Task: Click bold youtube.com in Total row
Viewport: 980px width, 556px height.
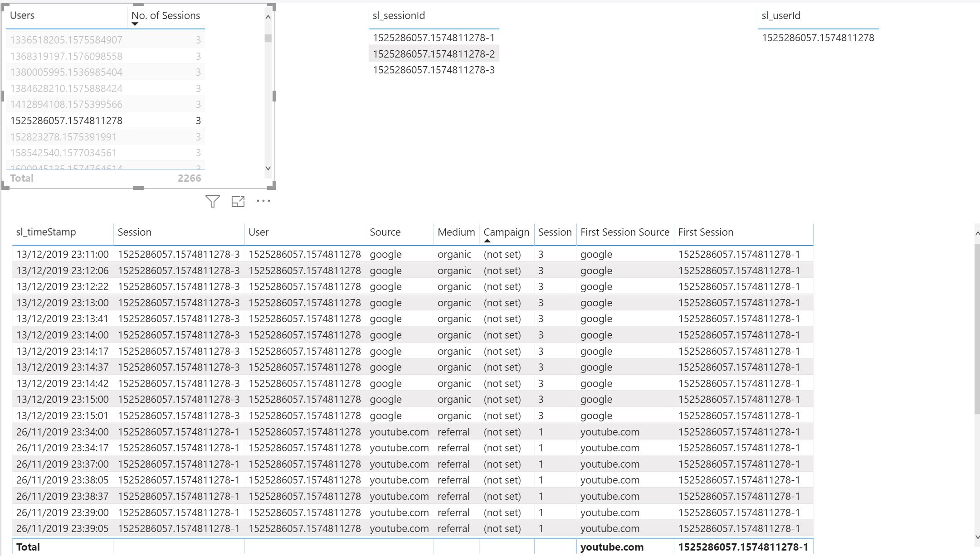Action: point(612,547)
